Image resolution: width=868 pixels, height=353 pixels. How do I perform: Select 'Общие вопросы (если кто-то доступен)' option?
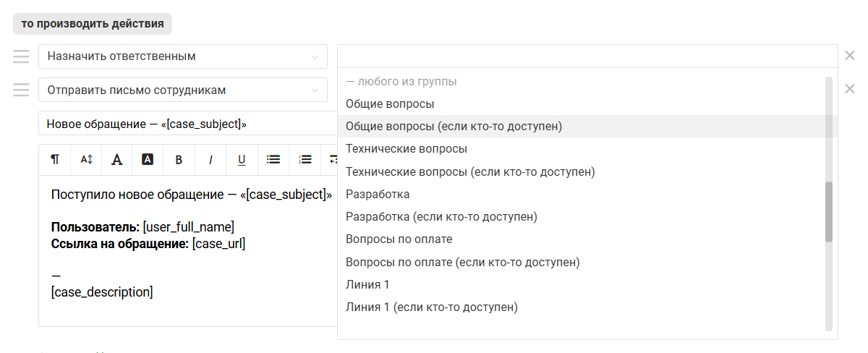pos(454,127)
